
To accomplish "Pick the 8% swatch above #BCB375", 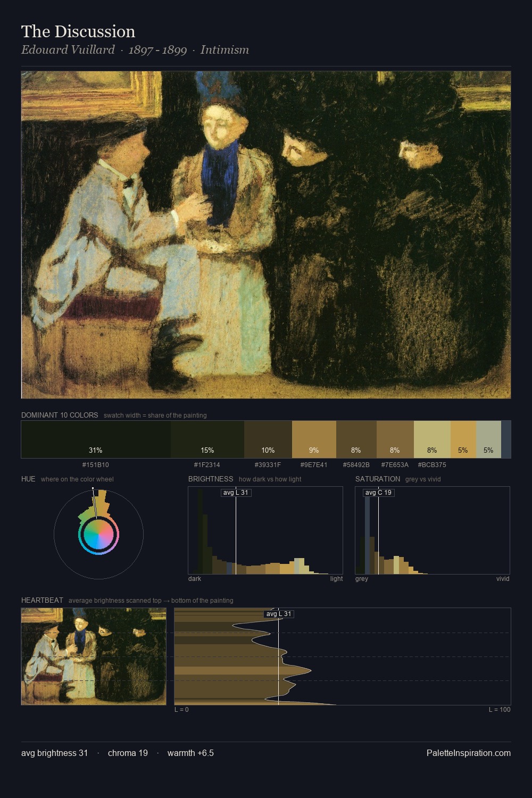I will click(432, 439).
